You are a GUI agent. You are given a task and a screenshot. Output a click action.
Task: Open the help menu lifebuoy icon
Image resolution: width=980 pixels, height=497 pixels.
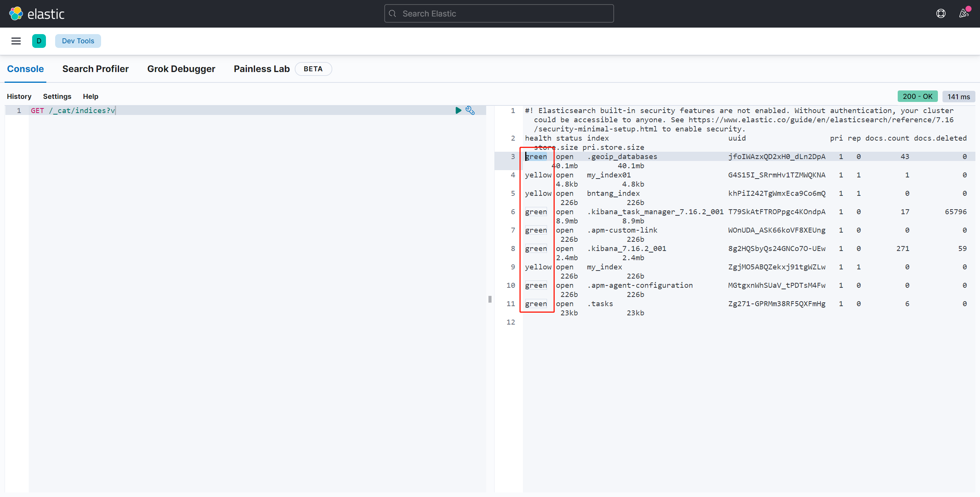pyautogui.click(x=941, y=14)
